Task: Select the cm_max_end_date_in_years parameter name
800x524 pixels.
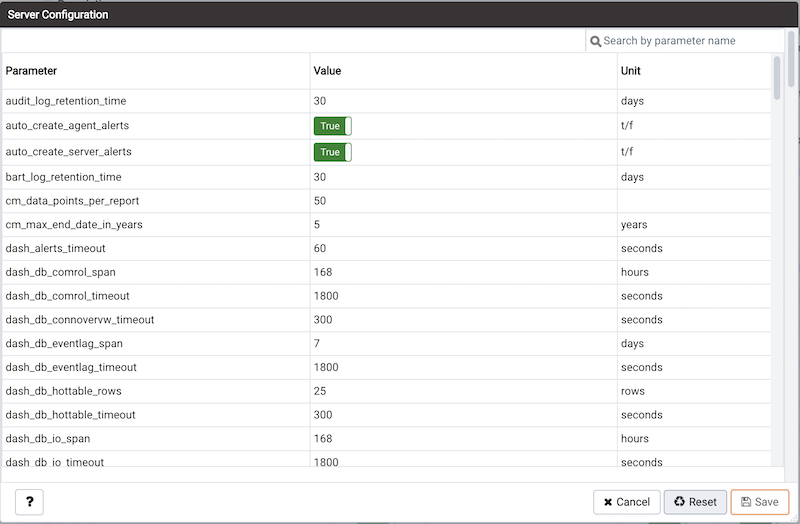Action: (x=74, y=224)
